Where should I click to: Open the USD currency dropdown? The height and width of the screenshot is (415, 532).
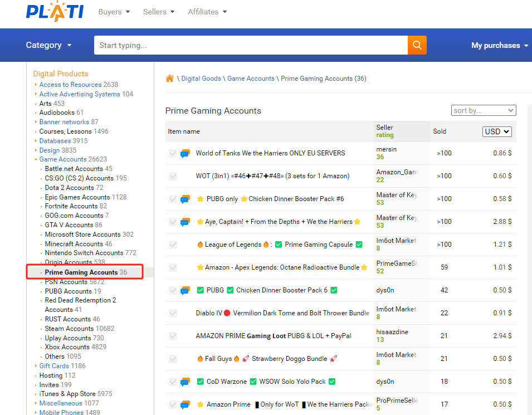point(497,131)
